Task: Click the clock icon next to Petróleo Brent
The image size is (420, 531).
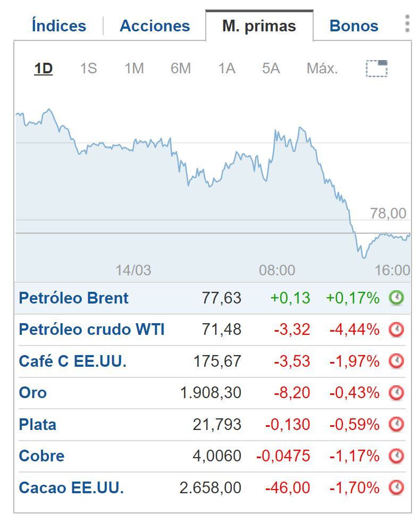Action: pos(396,298)
